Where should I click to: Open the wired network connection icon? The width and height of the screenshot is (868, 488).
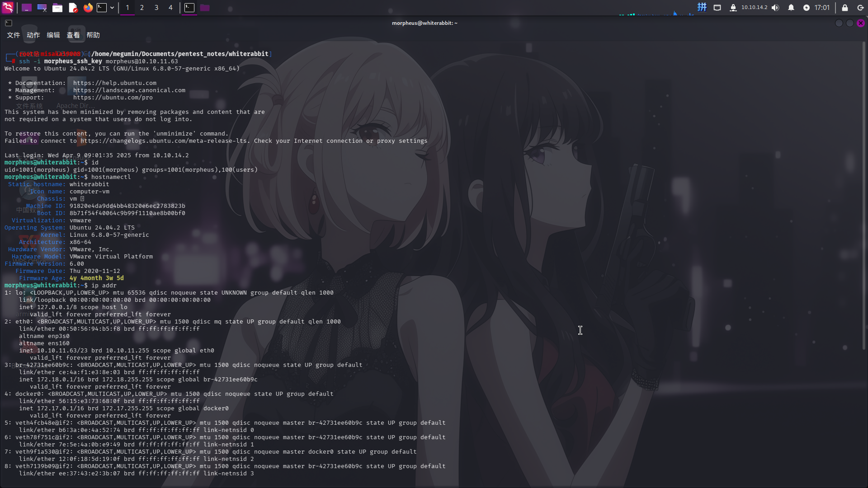pyautogui.click(x=717, y=8)
